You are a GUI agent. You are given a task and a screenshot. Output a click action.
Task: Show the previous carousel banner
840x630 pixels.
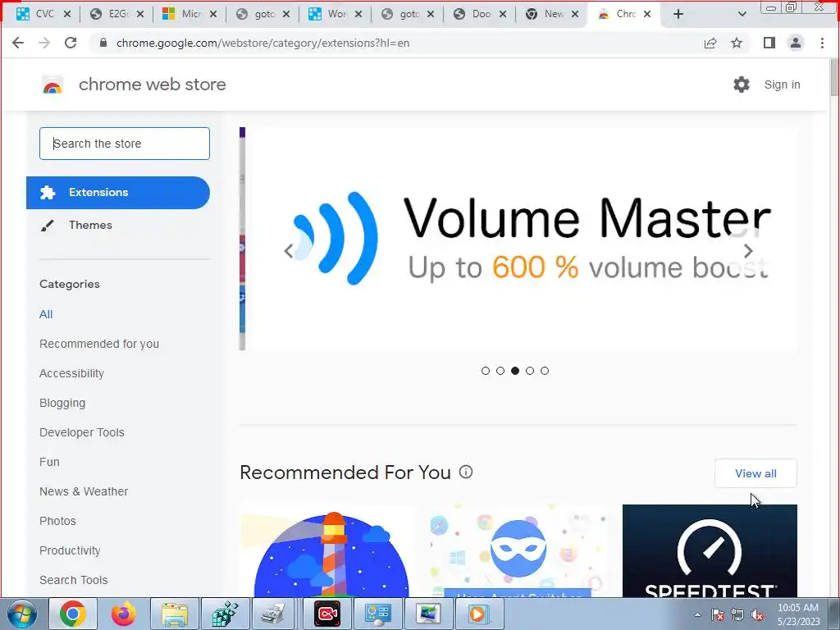pyautogui.click(x=289, y=251)
